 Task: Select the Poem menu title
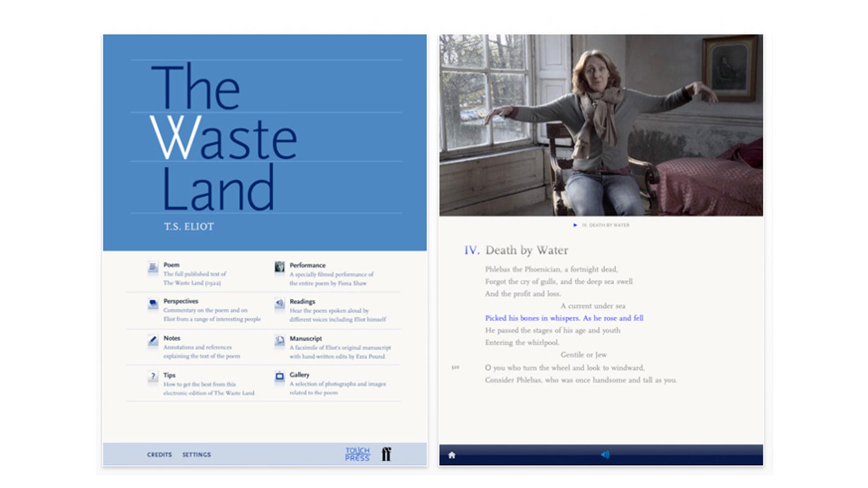(x=171, y=265)
